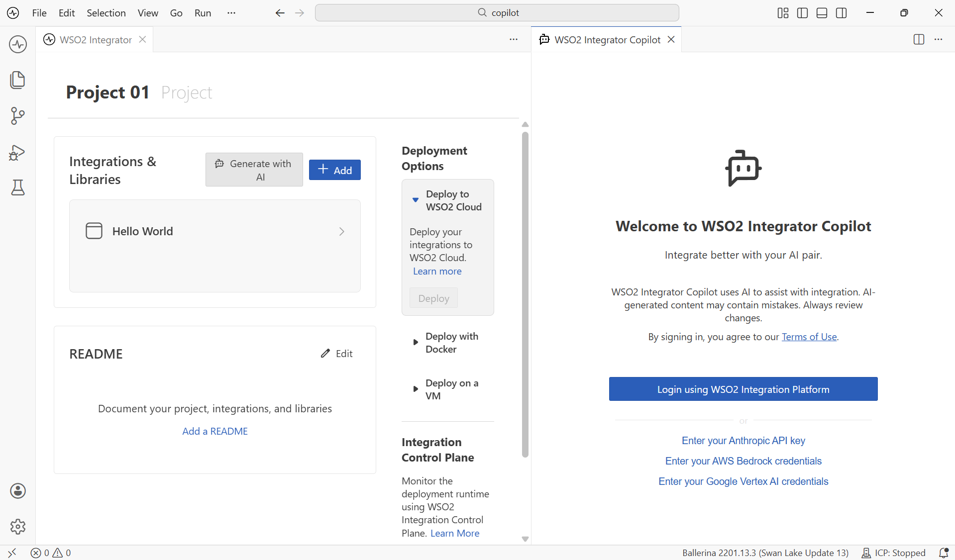This screenshot has height=560, width=955.
Task: Close the WSO2 Integrator tab
Action: click(x=142, y=39)
